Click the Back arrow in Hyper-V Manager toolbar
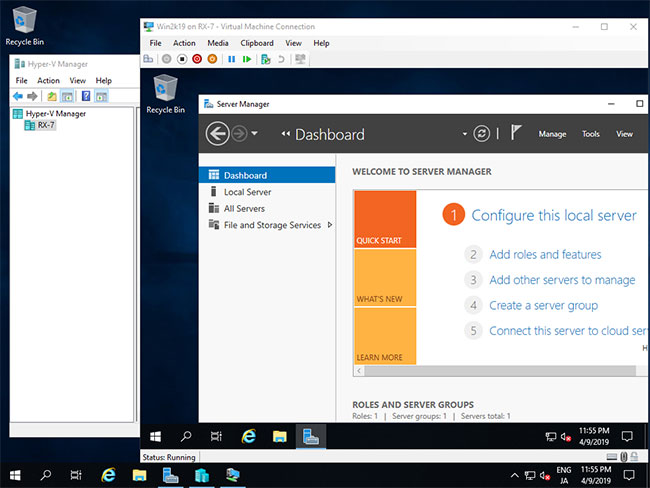 tap(18, 97)
